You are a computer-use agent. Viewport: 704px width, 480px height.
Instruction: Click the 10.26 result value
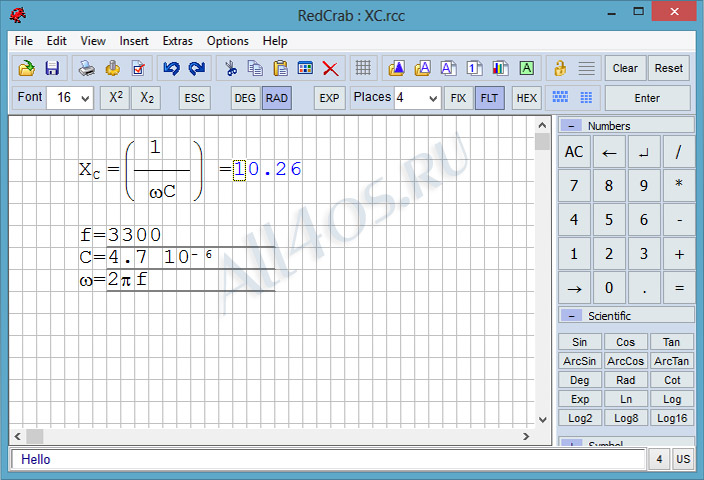(267, 169)
